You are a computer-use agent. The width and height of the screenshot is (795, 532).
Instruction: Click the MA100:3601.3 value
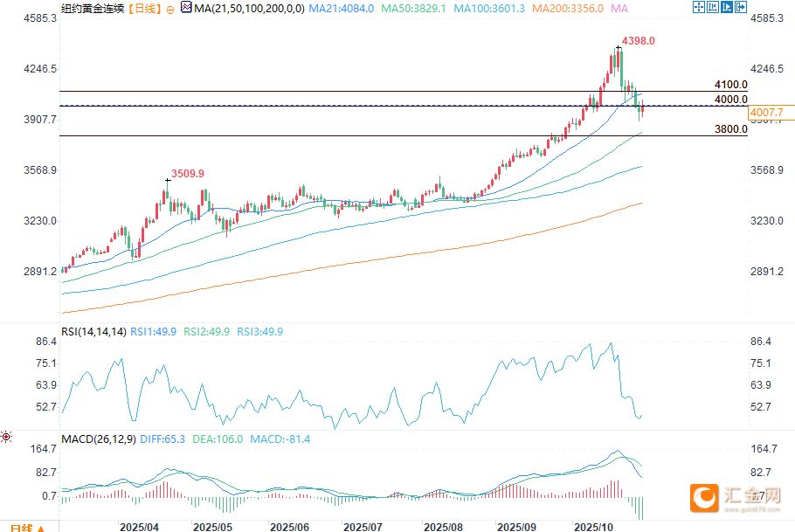(x=489, y=9)
